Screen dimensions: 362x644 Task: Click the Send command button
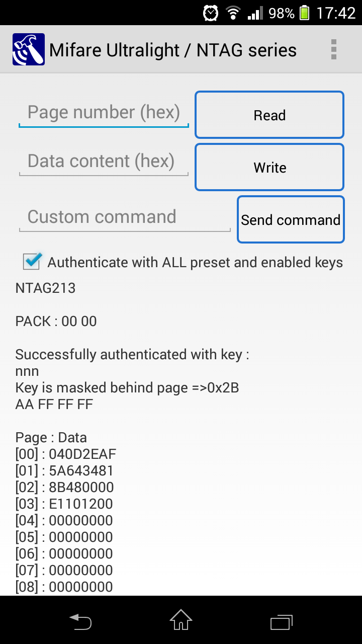coord(291,219)
